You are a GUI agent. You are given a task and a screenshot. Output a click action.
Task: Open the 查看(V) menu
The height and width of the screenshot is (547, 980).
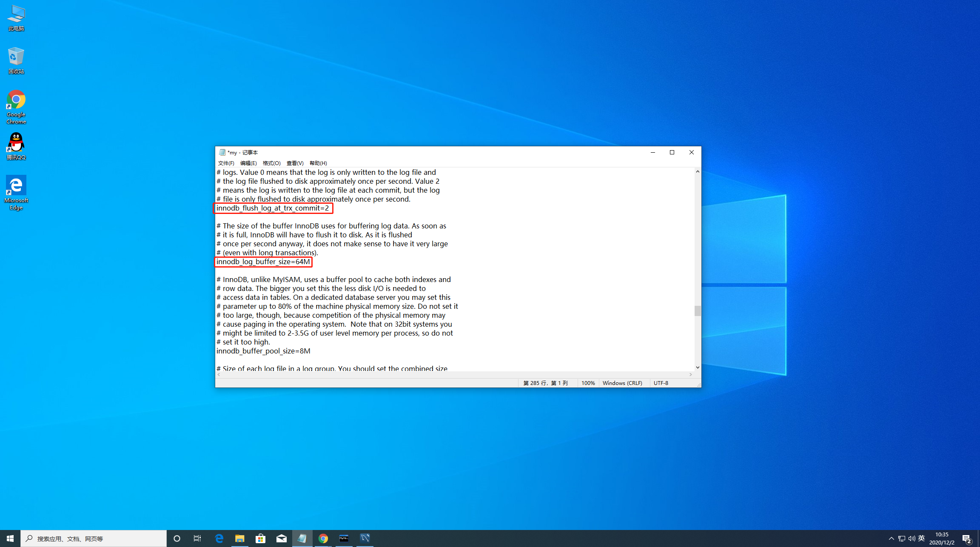coord(295,163)
